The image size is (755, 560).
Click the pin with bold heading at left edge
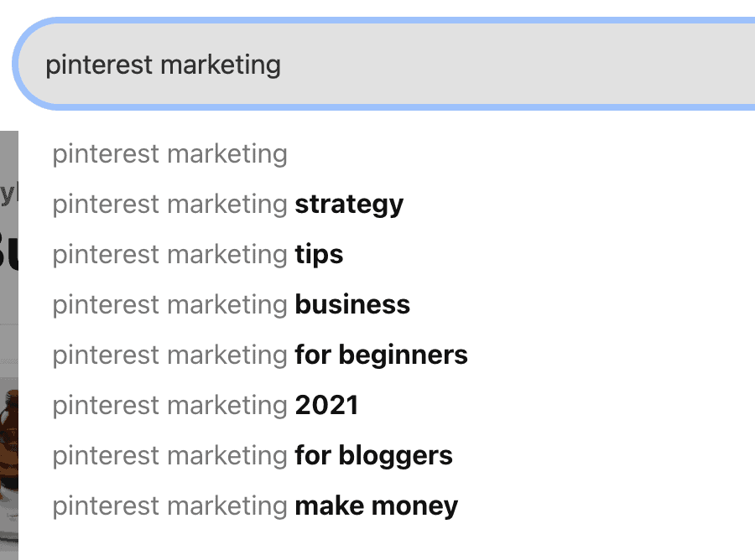[x=8, y=227]
